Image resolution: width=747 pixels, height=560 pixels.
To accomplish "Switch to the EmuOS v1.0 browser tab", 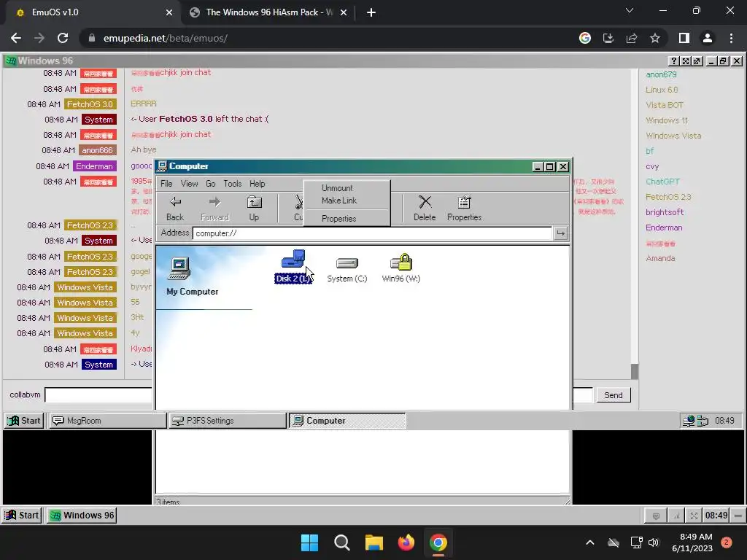I will click(93, 12).
